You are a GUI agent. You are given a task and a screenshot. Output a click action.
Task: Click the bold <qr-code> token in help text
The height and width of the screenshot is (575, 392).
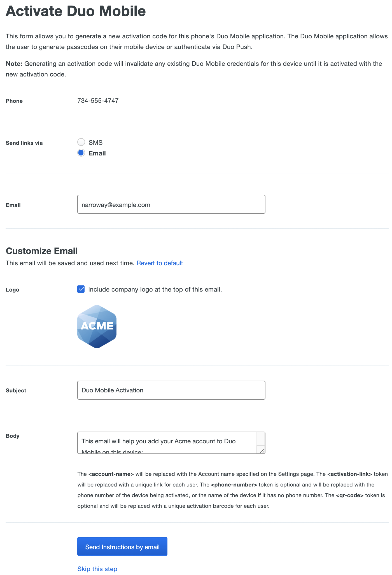point(349,495)
